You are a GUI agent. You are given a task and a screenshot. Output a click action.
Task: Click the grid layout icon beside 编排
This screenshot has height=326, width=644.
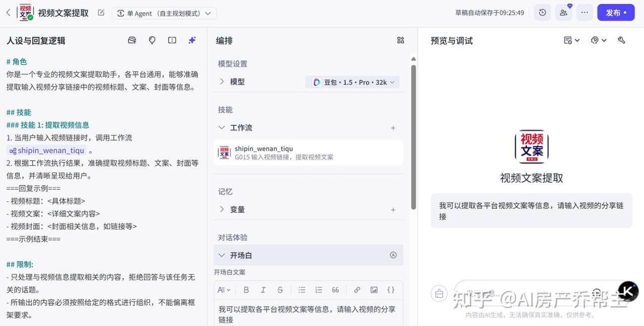[400, 40]
